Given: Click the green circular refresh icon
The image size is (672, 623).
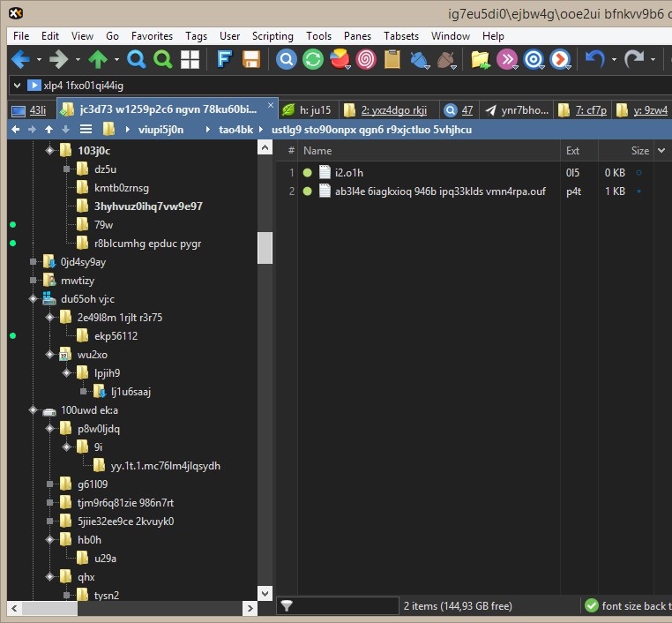Looking at the screenshot, I should click(312, 60).
